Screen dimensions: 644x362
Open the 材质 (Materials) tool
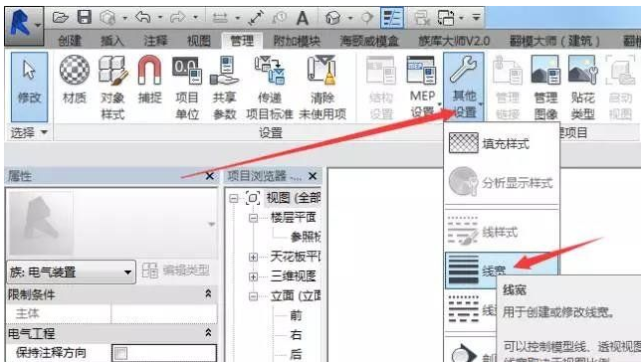[75, 80]
